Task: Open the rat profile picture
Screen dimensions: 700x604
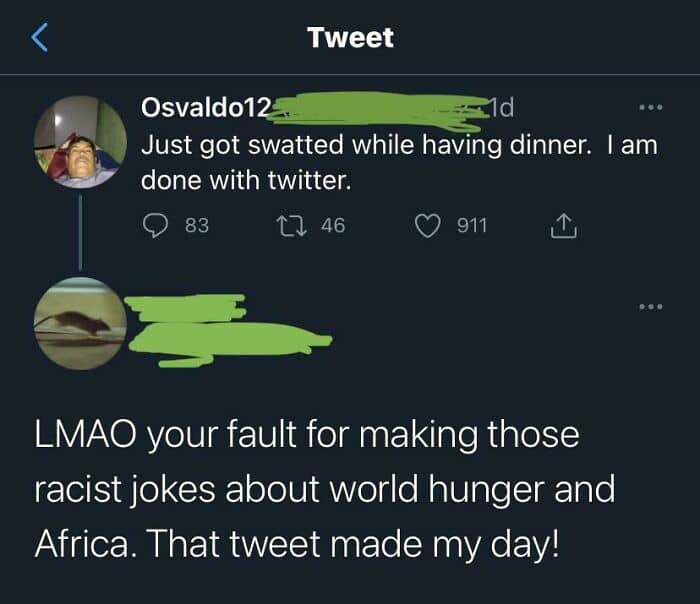Action: pyautogui.click(x=80, y=323)
